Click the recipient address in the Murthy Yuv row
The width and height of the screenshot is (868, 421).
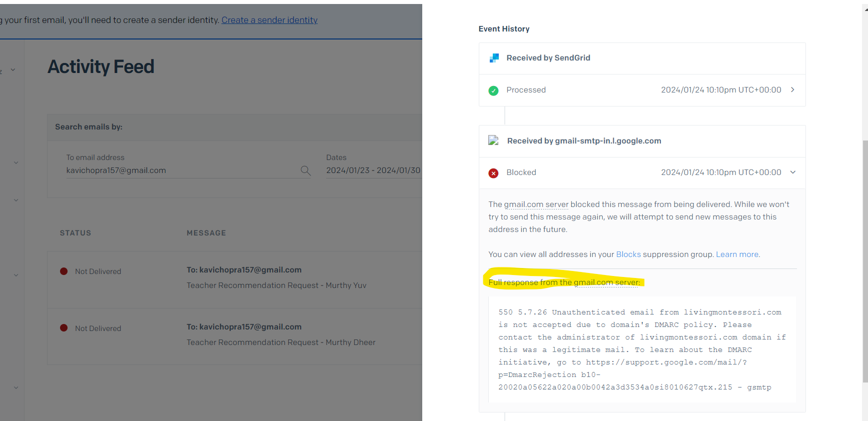click(x=250, y=270)
